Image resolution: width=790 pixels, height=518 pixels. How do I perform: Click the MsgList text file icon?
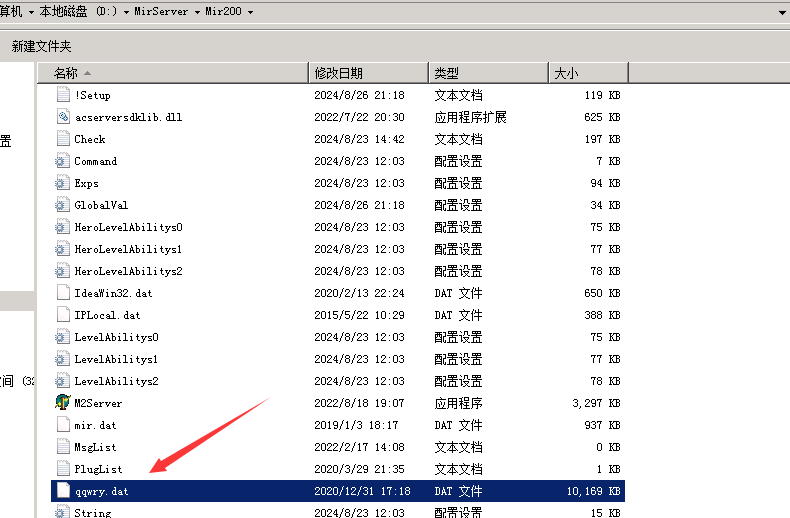(63, 447)
